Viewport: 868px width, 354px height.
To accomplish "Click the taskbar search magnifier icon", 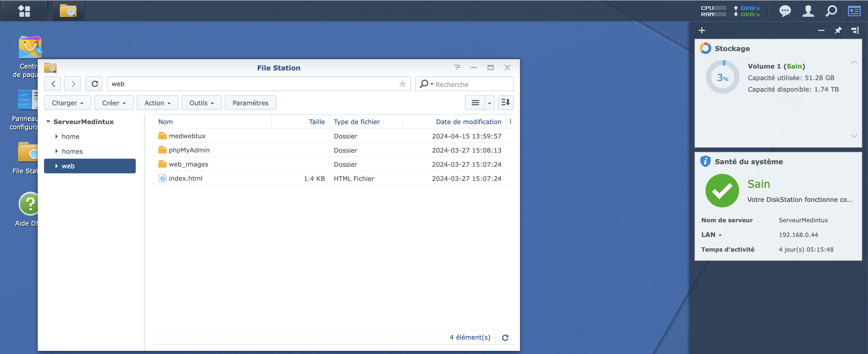I will [831, 11].
